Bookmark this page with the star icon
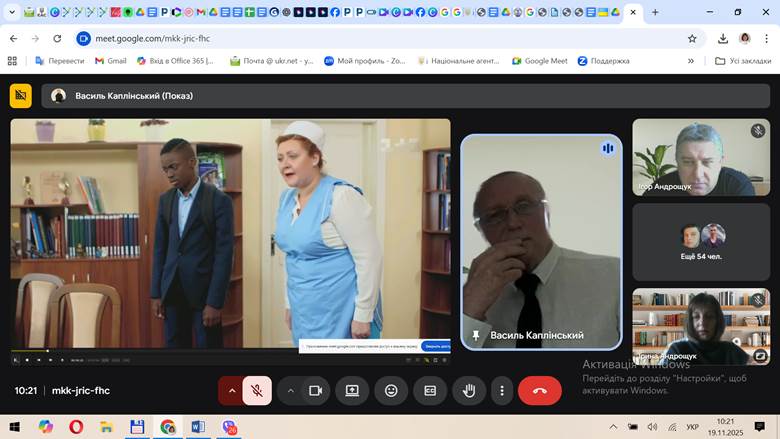The height and width of the screenshot is (439, 780). pyautogui.click(x=692, y=38)
